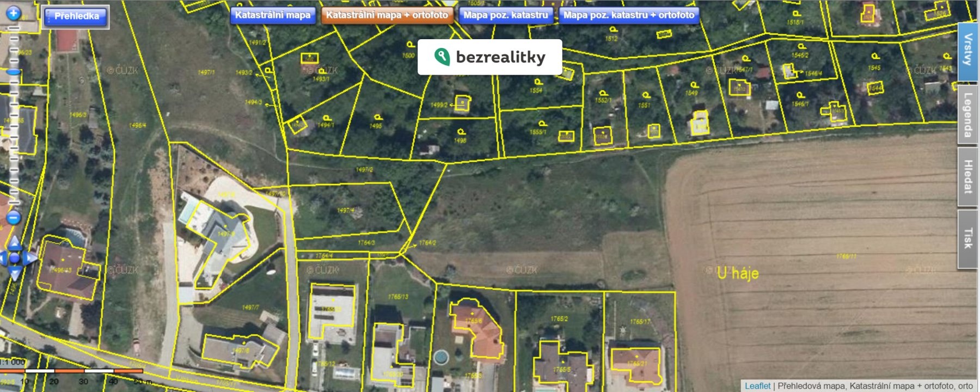This screenshot has height=392, width=980.
Task: Toggle the Přehledka overview map
Action: (x=76, y=16)
